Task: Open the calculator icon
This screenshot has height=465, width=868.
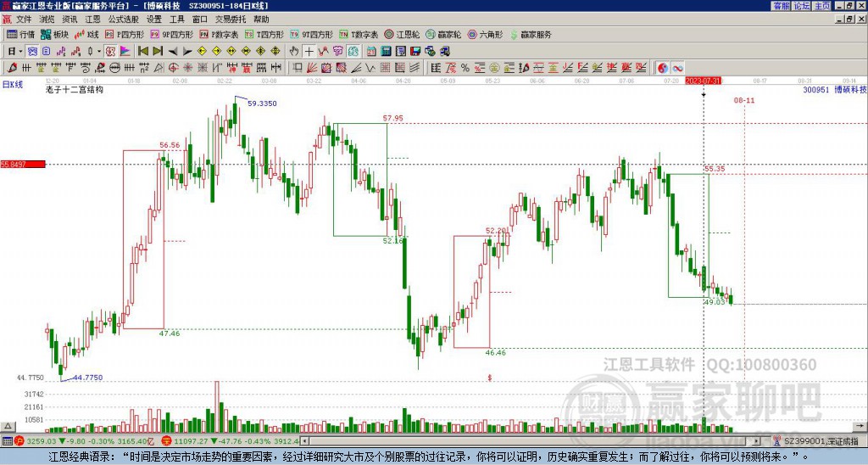Action: 386,52
